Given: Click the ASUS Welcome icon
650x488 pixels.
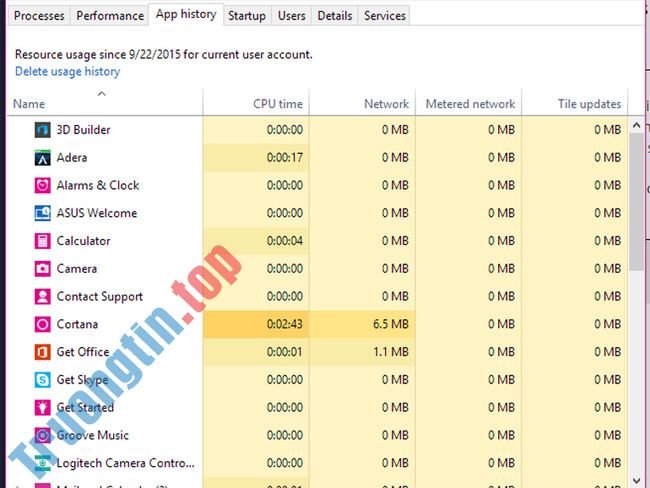Looking at the screenshot, I should pyautogui.click(x=42, y=213).
